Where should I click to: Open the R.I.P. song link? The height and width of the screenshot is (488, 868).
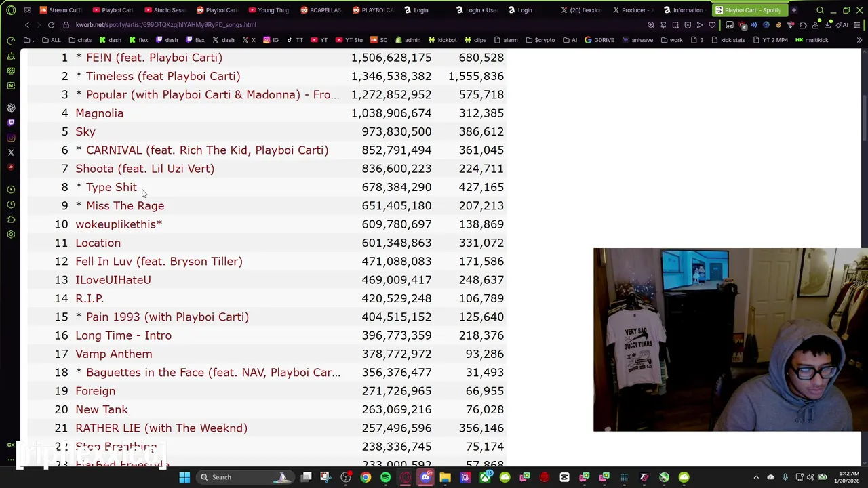pyautogui.click(x=90, y=298)
